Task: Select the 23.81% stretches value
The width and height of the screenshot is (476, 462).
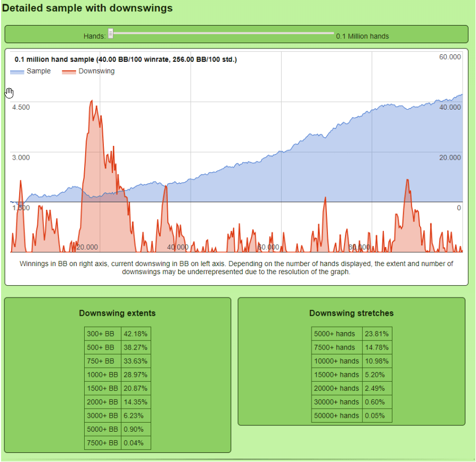Action: point(376,334)
